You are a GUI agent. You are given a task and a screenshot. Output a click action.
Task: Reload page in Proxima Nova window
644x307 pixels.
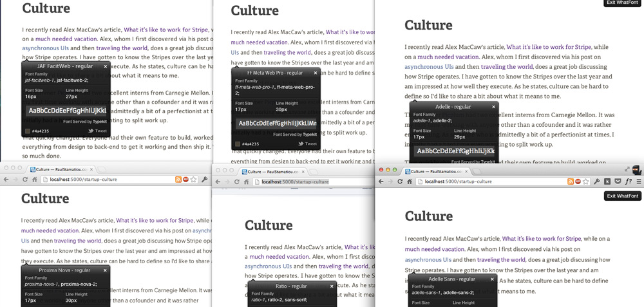(x=24, y=180)
